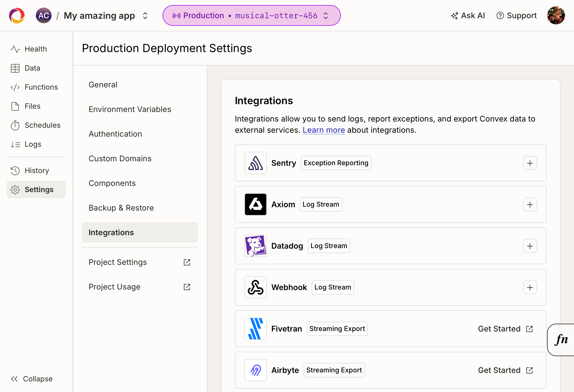574x392 pixels.
Task: Open Project Settings external link
Action: pyautogui.click(x=140, y=262)
